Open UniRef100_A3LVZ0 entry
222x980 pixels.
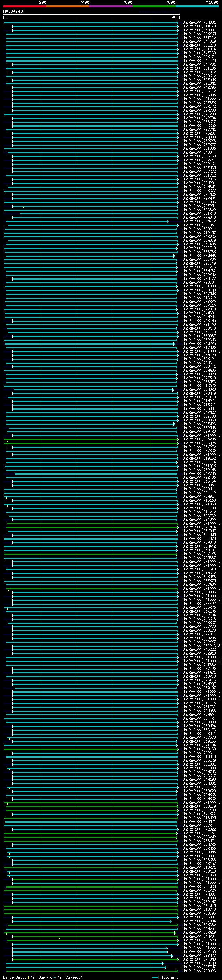point(199,890)
